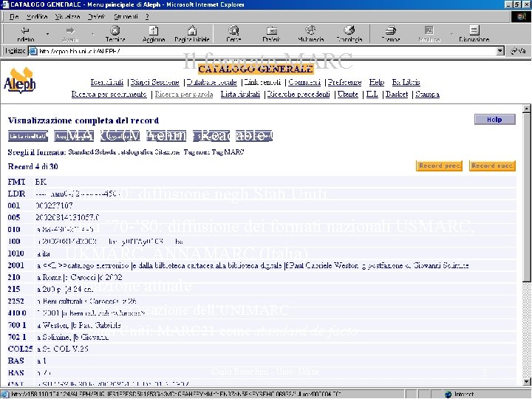This screenshot has width=532, height=399.
Task: Click the 'a Roma |c Carocci |d 2002' value
Action: (x=80, y=278)
